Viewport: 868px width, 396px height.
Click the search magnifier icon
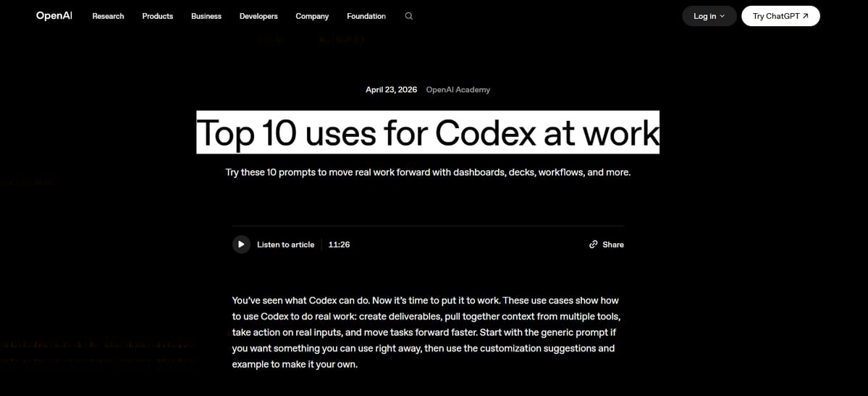(x=409, y=16)
